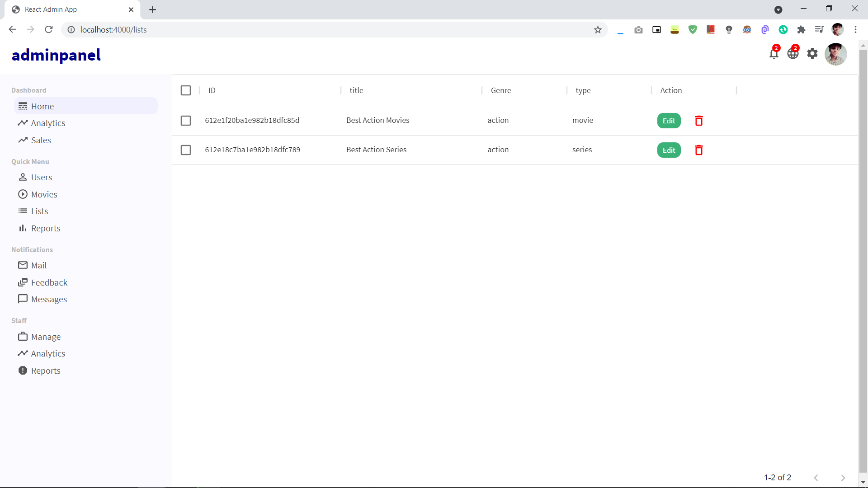The image size is (868, 488).
Task: Open Chrome three-dot menu
Action: (855, 30)
